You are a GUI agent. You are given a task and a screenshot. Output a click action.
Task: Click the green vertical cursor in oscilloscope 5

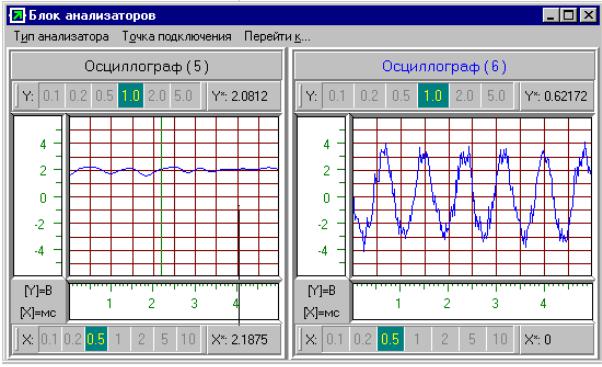tap(161, 196)
